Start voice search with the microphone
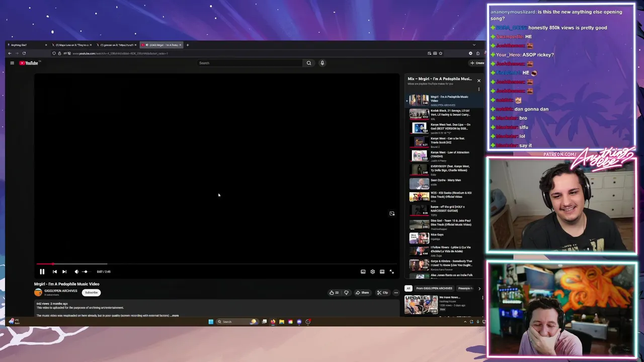Screen dimensions: 644x362 coord(322,63)
